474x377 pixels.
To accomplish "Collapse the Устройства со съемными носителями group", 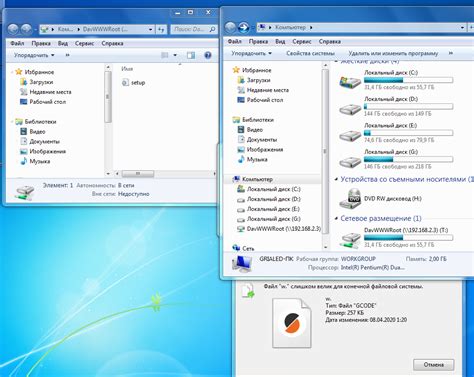I will [x=336, y=179].
